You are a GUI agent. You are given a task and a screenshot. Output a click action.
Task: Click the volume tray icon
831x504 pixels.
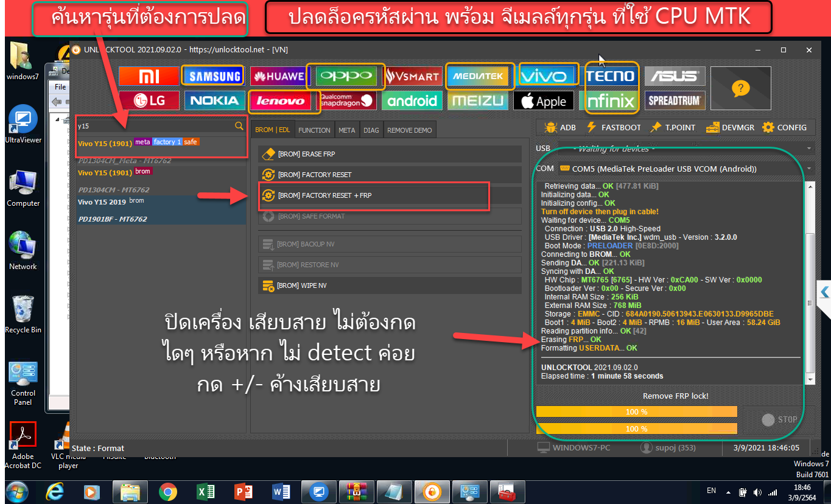click(x=757, y=492)
